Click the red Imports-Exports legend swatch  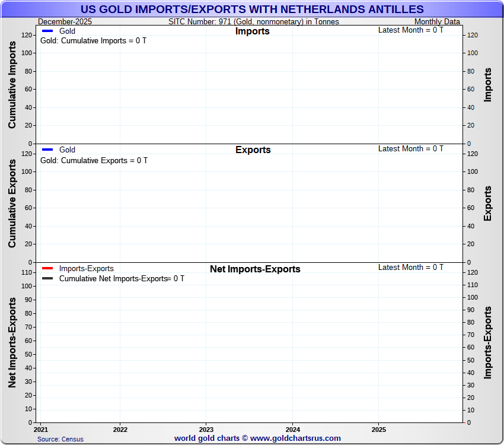[47, 268]
